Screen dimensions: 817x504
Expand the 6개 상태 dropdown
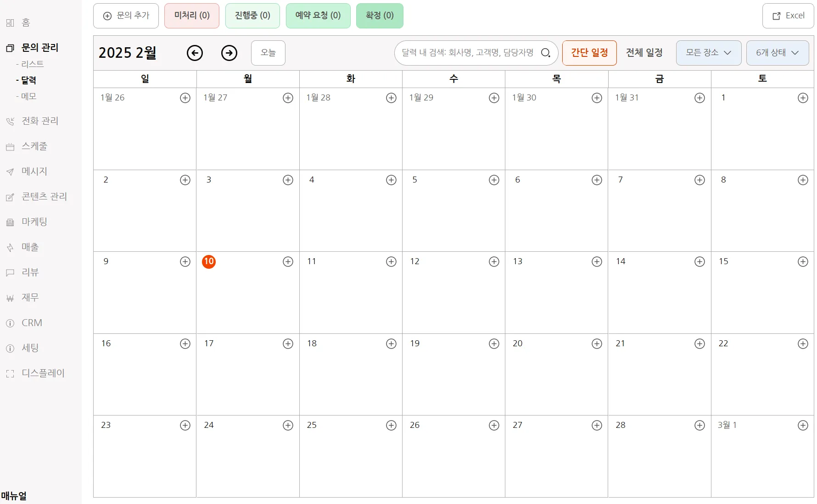coord(777,53)
